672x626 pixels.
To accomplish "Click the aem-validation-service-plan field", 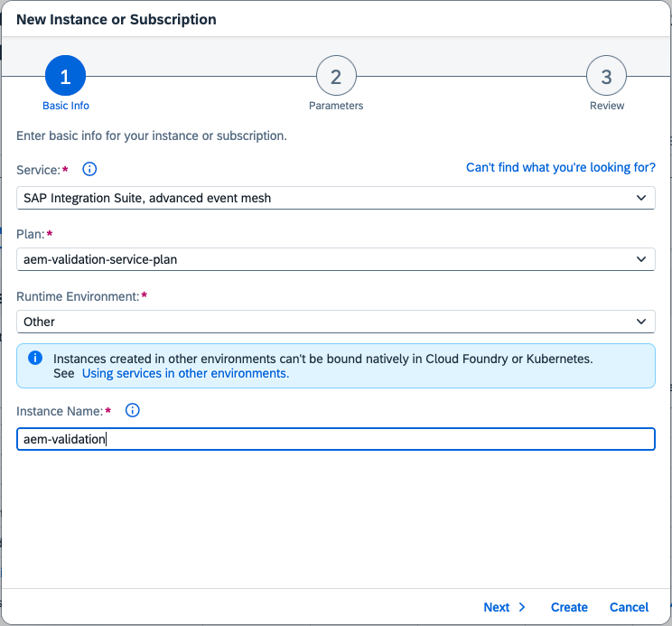I will pos(336,259).
